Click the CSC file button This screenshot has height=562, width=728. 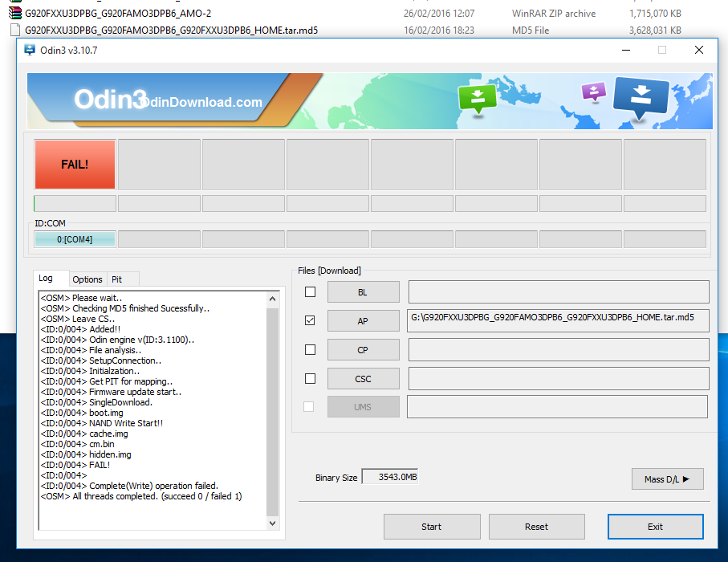pyautogui.click(x=363, y=379)
